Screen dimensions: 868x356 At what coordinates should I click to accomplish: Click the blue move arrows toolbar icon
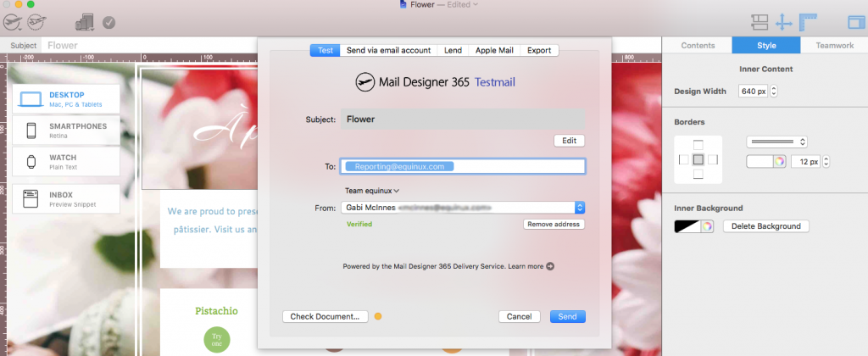[783, 23]
